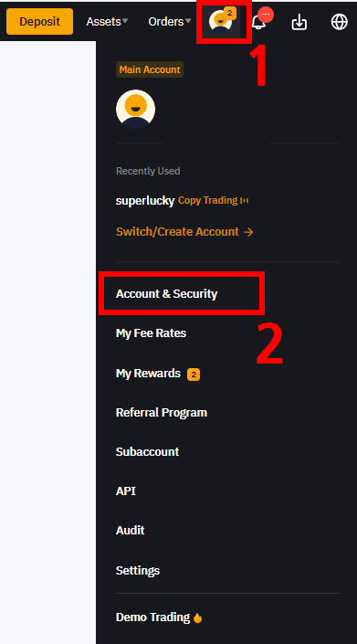
Task: Click the arrow next to Switch/Create Account
Action: pos(248,232)
